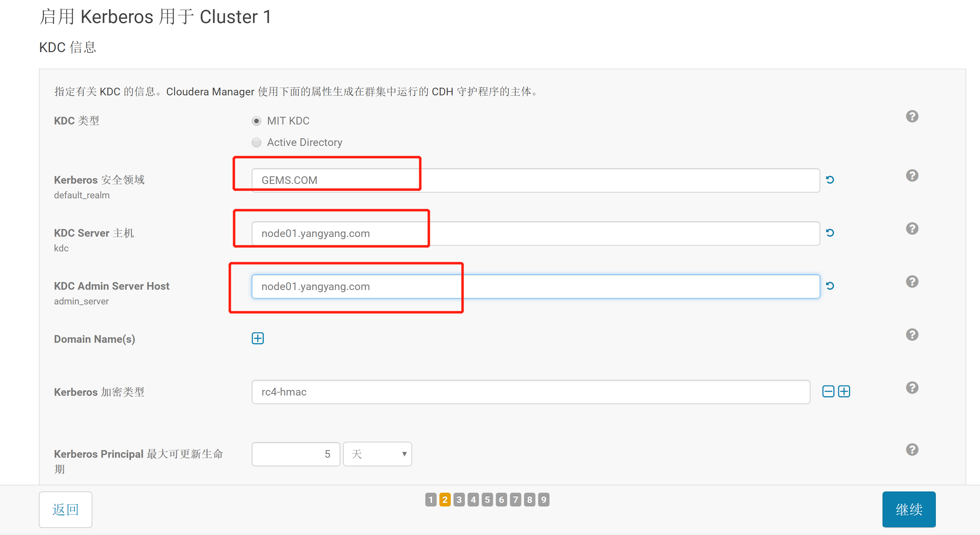Viewport: 980px width, 535px height.
Task: Go to wizard step 3
Action: [459, 500]
